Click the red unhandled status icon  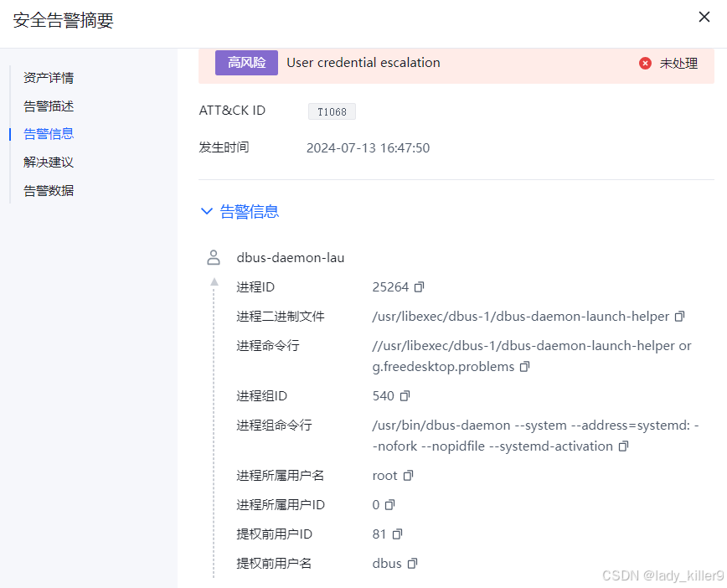644,62
